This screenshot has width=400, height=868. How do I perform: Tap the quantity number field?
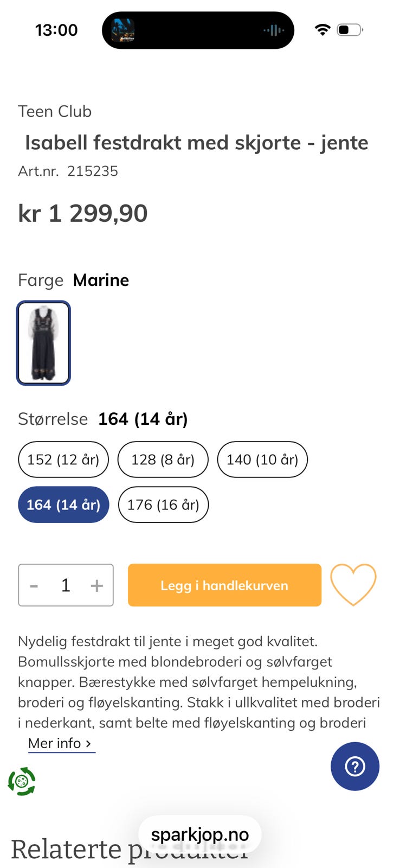point(66,585)
